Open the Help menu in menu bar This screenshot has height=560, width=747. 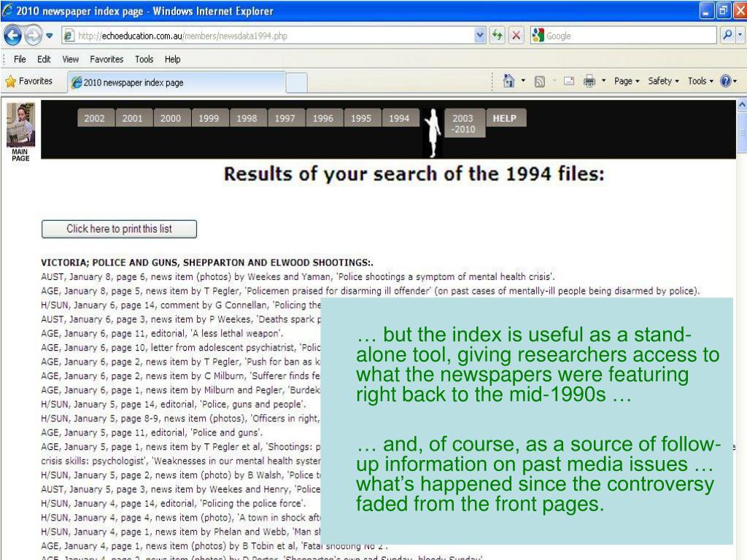pyautogui.click(x=172, y=60)
